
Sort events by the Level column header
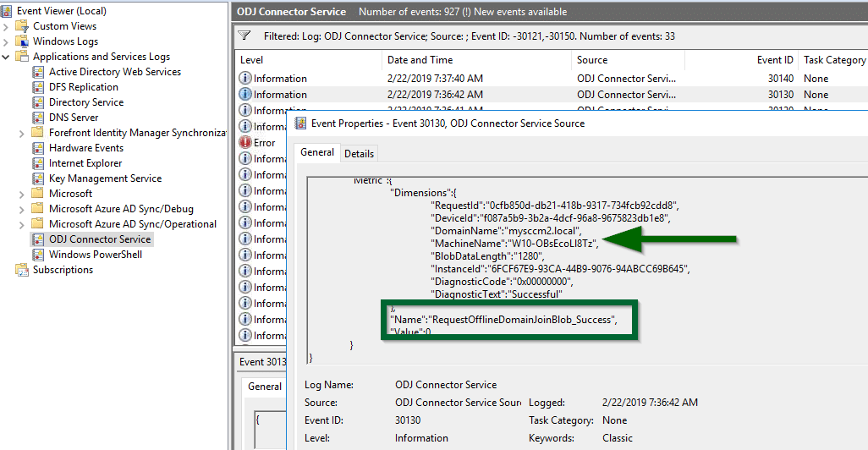310,60
